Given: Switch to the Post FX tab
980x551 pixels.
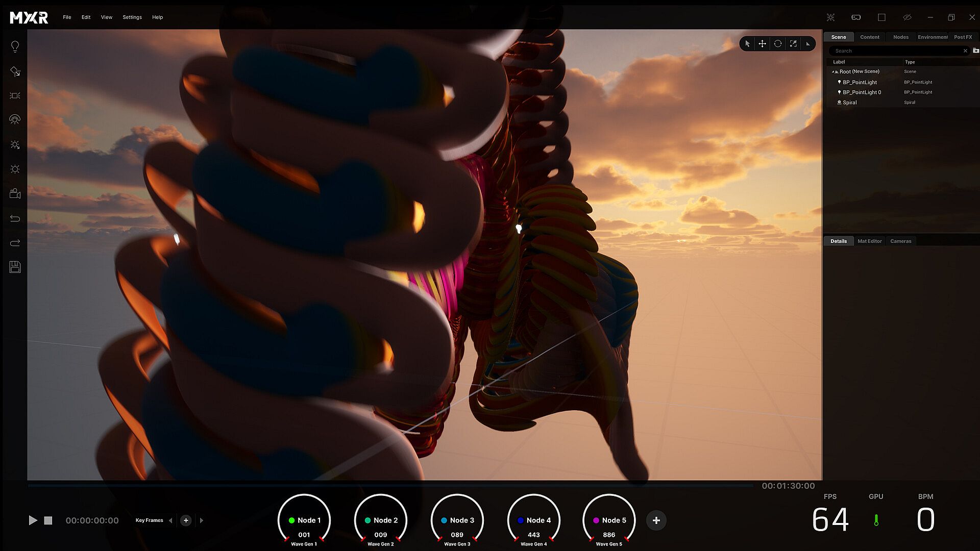Looking at the screenshot, I should click(963, 37).
